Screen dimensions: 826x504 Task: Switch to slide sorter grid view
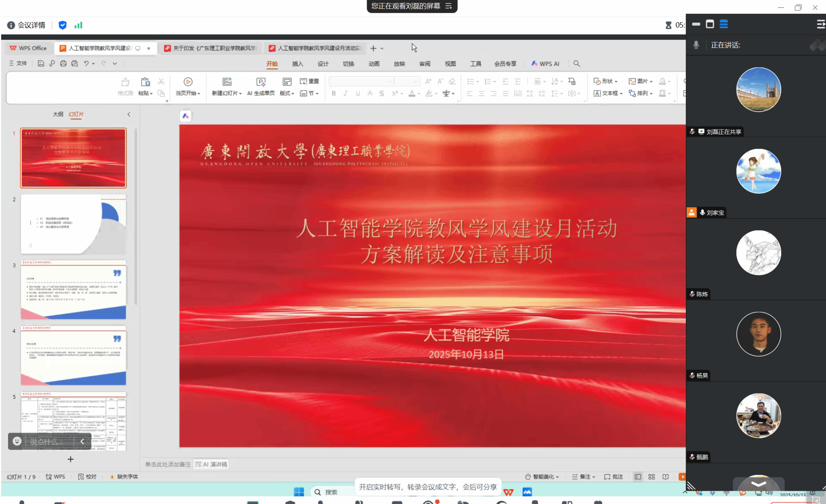coord(651,477)
